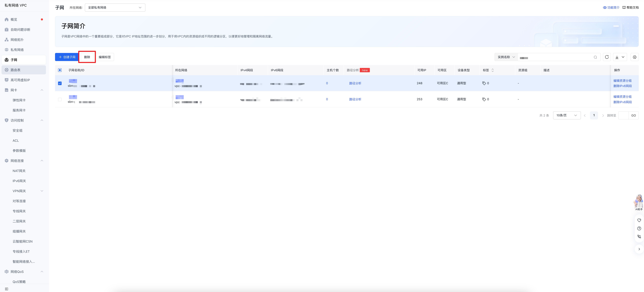Click the 自助问题诊断 icon in sidebar
Viewport: 644px width, 292px height.
click(6, 30)
